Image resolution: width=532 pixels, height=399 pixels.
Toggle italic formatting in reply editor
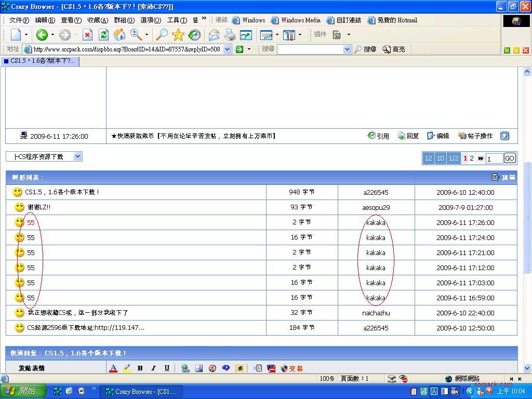(153, 368)
